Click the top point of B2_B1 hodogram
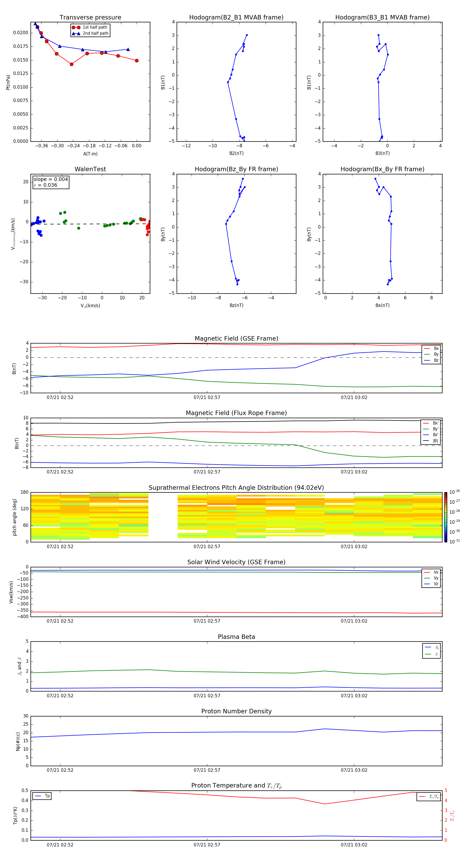This screenshot has height=868, width=473. (246, 35)
